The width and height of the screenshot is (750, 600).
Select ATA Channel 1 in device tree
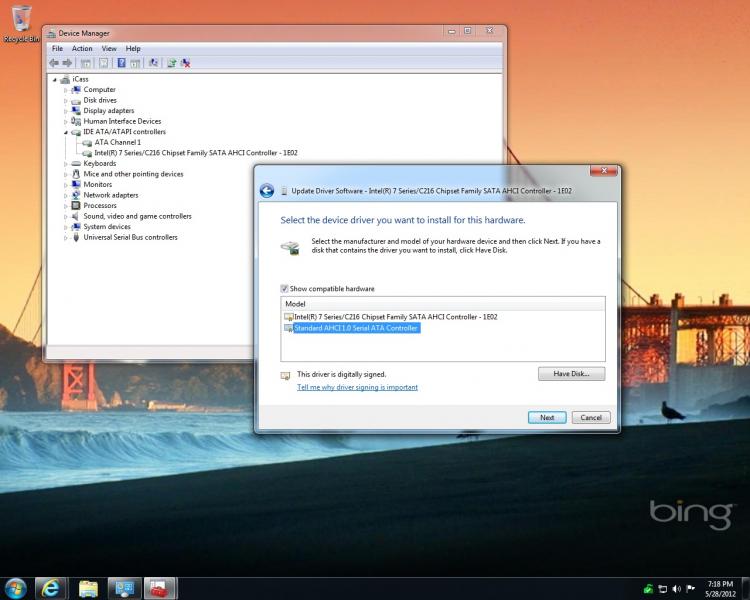[118, 143]
